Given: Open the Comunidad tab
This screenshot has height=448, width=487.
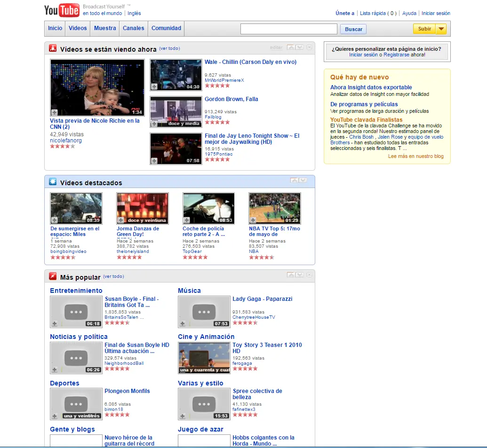Looking at the screenshot, I should pos(166,28).
